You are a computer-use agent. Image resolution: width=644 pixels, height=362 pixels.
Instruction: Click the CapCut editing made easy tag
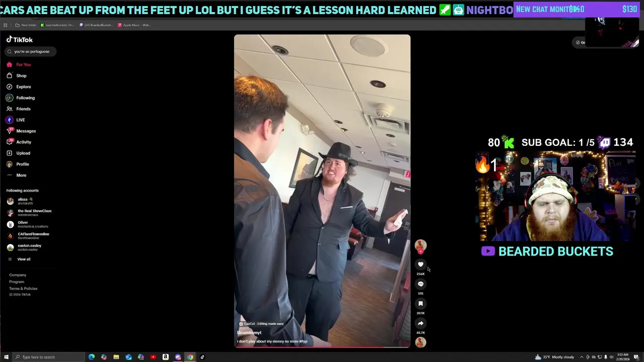(x=262, y=324)
